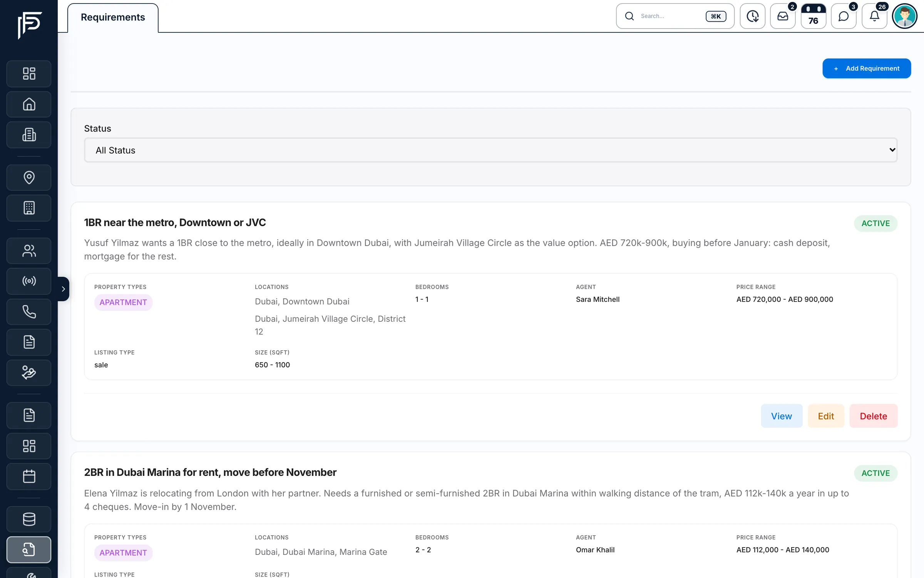Click the ACTIVE badge on the 2BR Marina requirement
The width and height of the screenshot is (924, 578).
click(875, 473)
